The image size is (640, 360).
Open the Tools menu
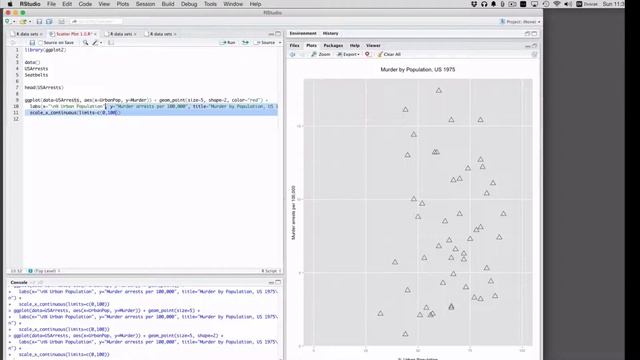point(210,4)
